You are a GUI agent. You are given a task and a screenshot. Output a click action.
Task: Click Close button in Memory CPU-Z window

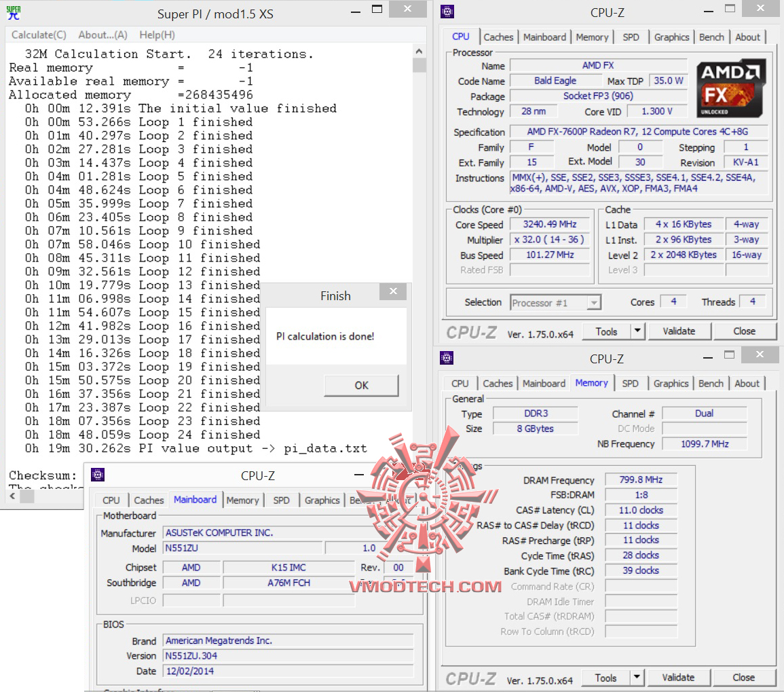(x=743, y=678)
